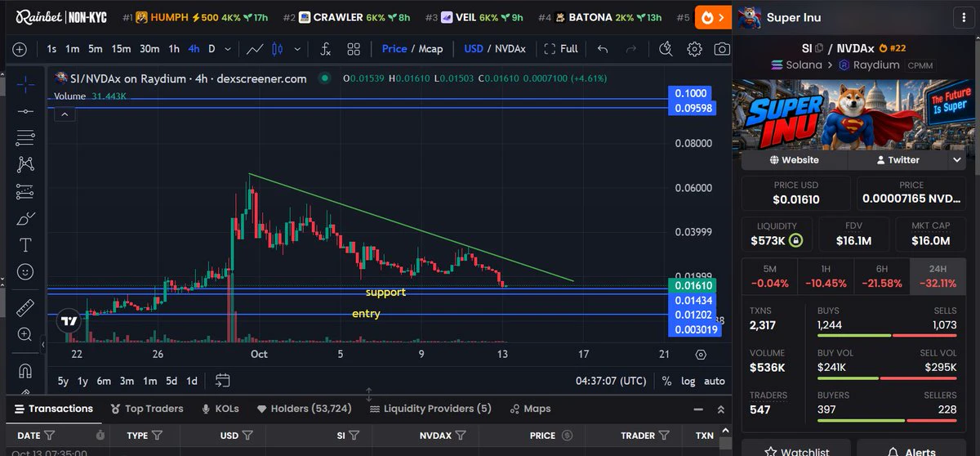Image resolution: width=980 pixels, height=456 pixels.
Task: Select the brush drawing tool
Action: pyautogui.click(x=25, y=218)
